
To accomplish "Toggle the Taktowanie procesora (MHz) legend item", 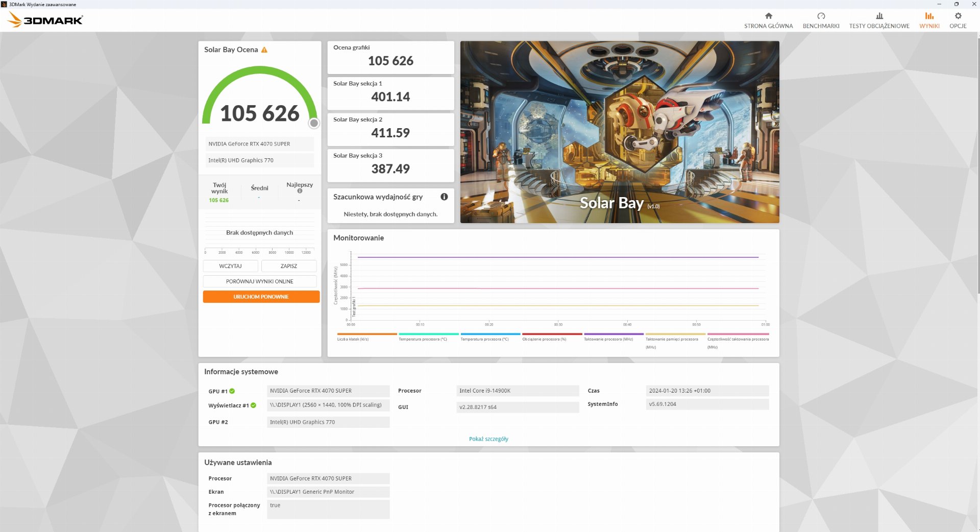I will (614, 337).
